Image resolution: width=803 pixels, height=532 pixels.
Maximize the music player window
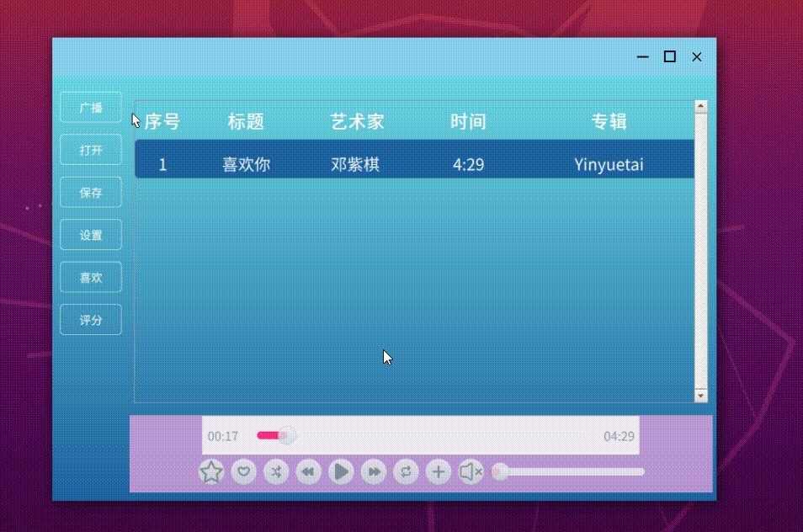[x=669, y=57]
